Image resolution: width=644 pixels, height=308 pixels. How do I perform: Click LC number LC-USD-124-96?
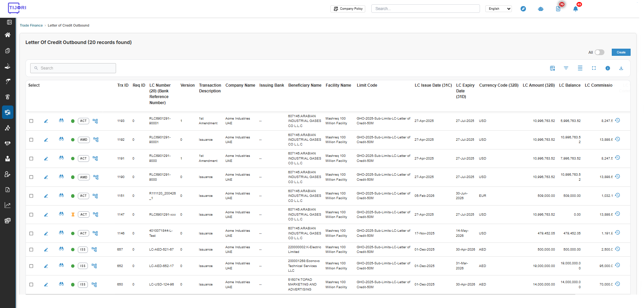click(162, 284)
